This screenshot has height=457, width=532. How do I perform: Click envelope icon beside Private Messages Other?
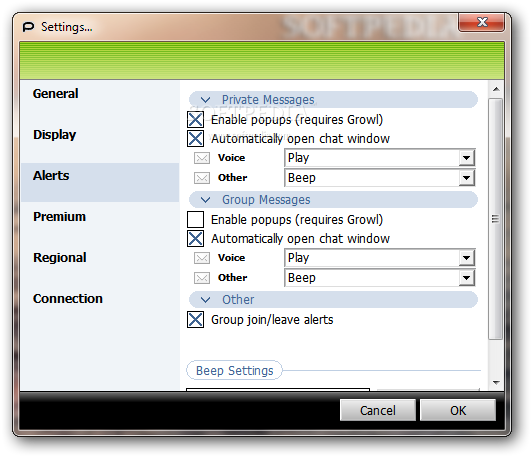pos(202,178)
